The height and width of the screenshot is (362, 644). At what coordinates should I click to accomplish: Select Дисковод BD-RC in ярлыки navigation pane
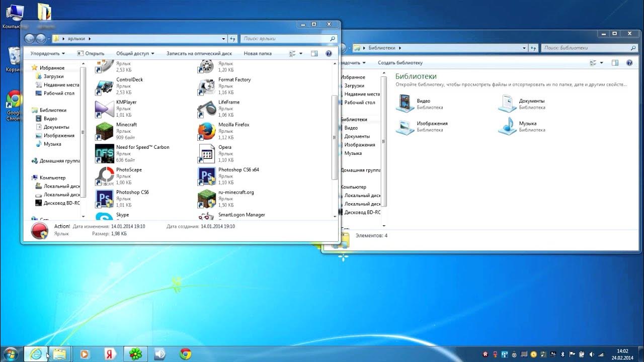pyautogui.click(x=57, y=203)
